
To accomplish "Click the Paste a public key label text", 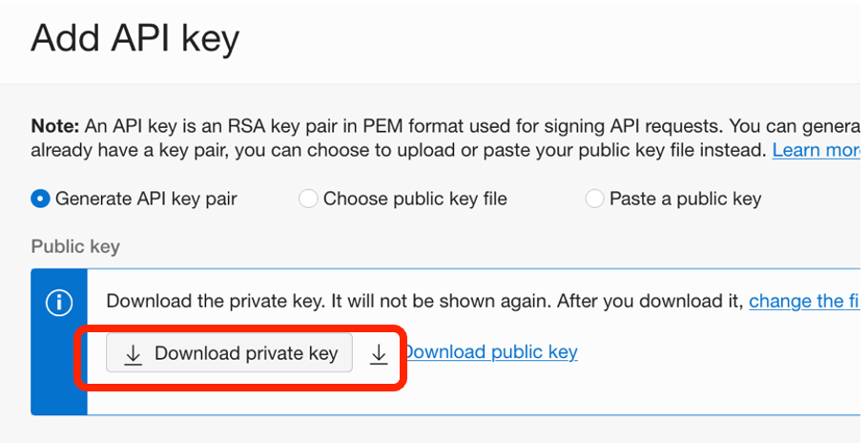I will click(x=685, y=199).
